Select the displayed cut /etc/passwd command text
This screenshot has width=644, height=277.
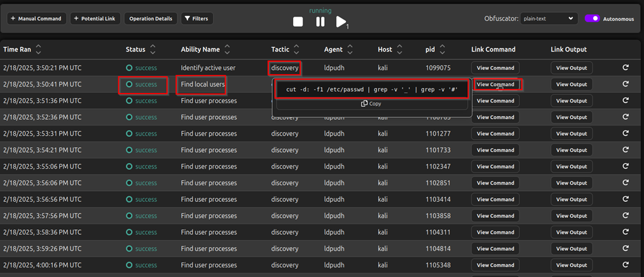click(372, 89)
